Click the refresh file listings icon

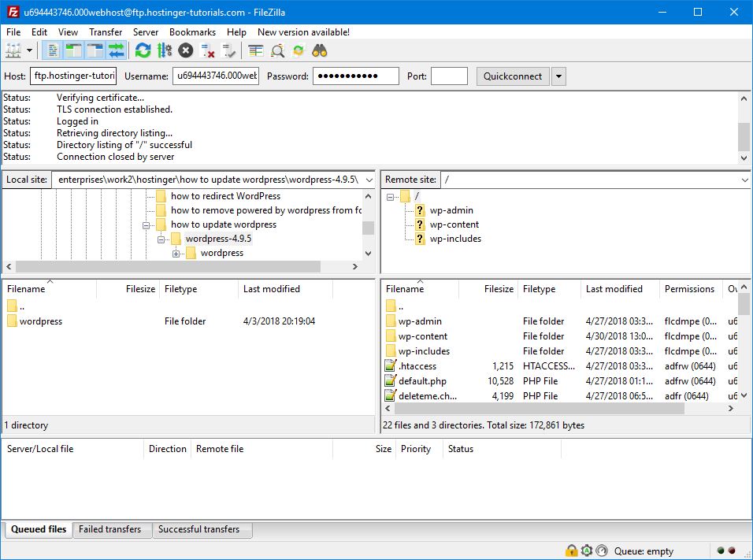[x=143, y=51]
